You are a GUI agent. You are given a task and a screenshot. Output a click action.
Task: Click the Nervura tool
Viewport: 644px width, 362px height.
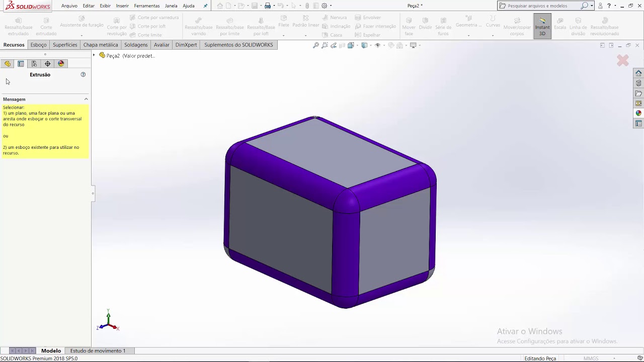point(335,18)
